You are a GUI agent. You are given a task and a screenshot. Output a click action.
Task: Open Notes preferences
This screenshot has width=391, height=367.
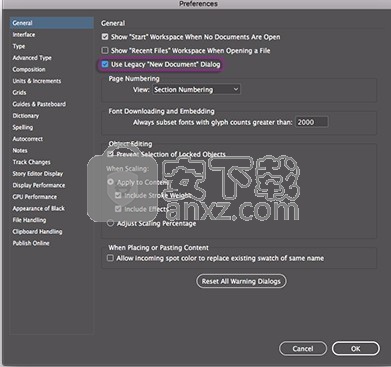(x=20, y=150)
